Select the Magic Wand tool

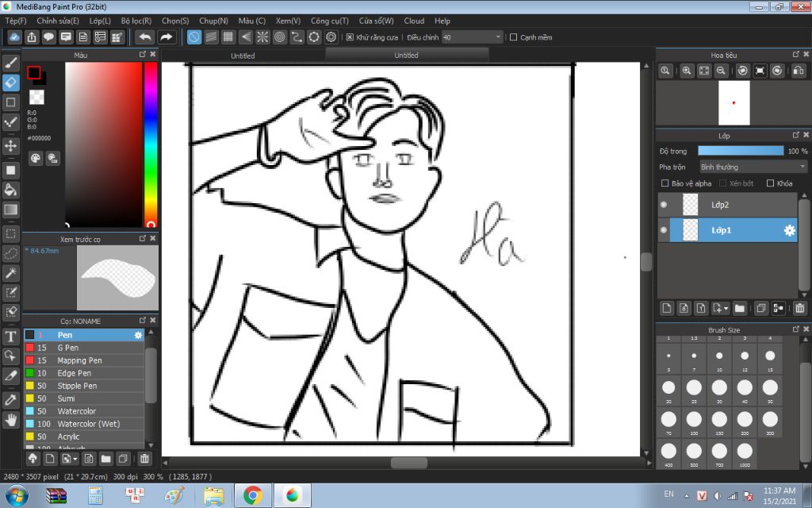[x=11, y=273]
